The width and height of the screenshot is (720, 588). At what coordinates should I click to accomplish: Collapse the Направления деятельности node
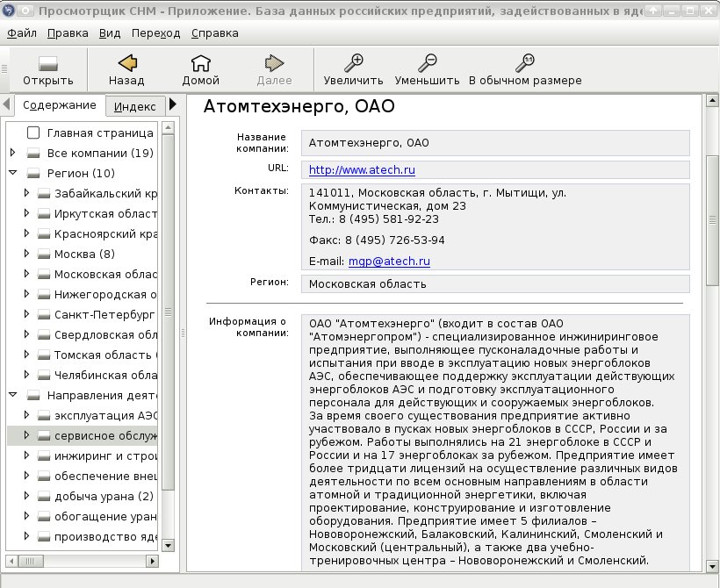(x=13, y=395)
